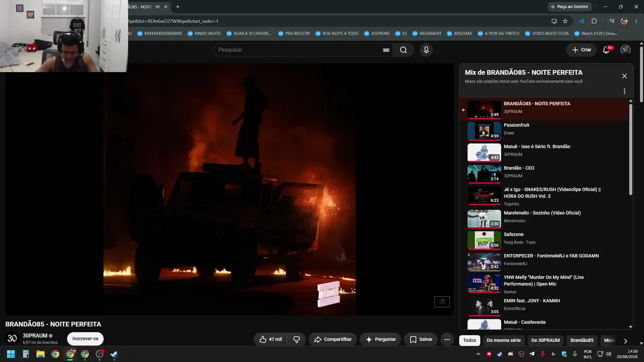Open the 30PRAUM channel name link
This screenshot has width=644, height=362.
pos(35,336)
